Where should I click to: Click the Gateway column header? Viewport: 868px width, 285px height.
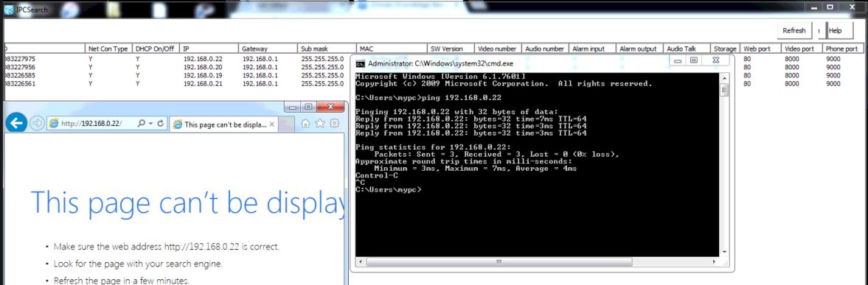268,49
